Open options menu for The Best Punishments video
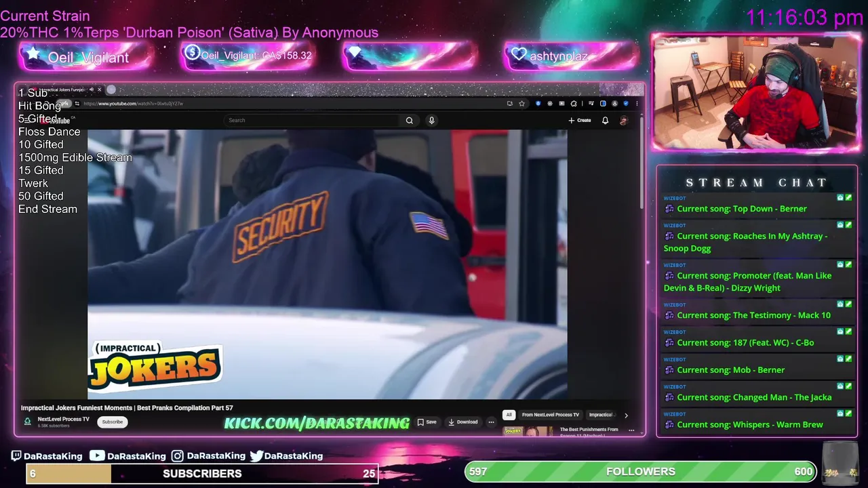This screenshot has width=868, height=488. (631, 430)
